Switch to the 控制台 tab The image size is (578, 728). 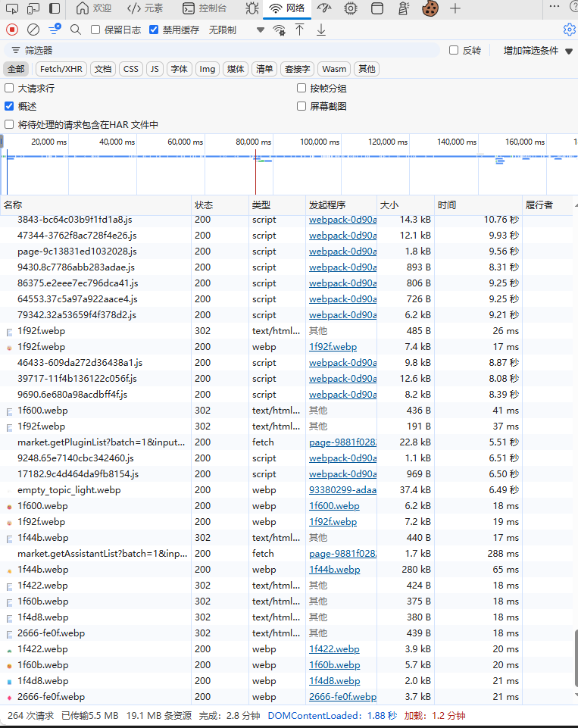[x=205, y=8]
